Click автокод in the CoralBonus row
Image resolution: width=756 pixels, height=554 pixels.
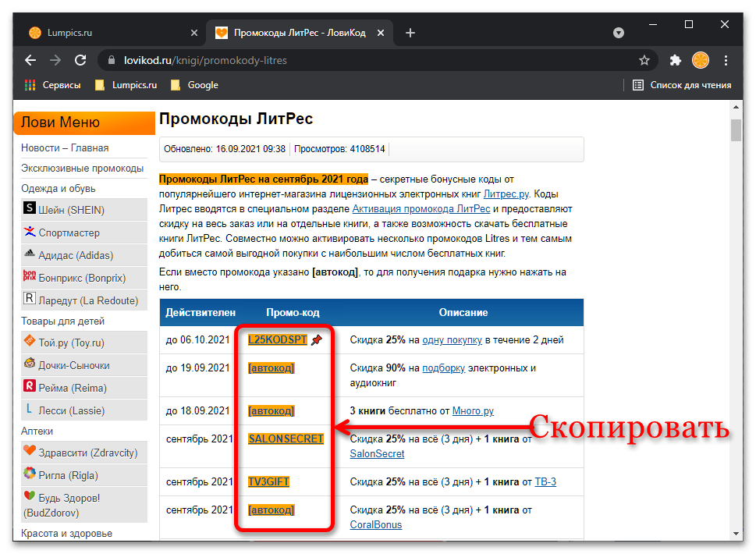pos(271,510)
